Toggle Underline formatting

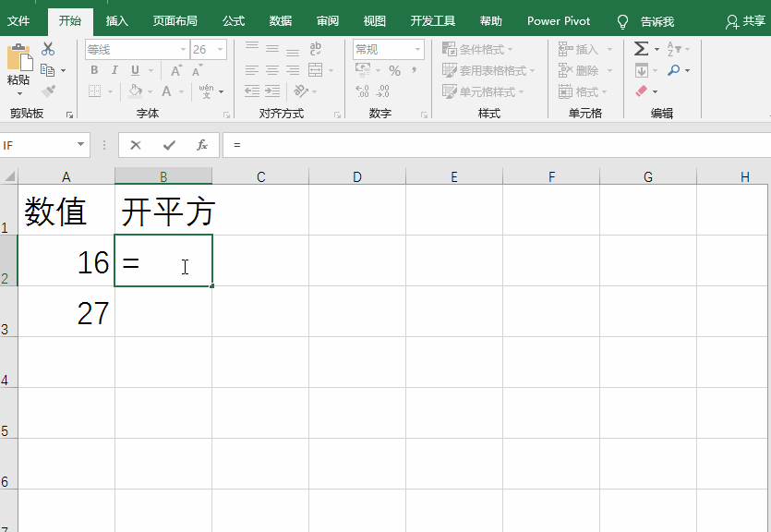point(136,70)
